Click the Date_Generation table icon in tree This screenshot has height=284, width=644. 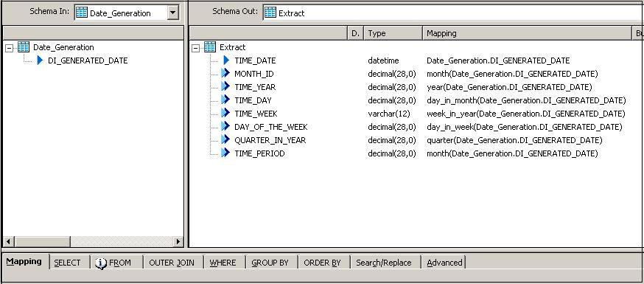point(24,47)
